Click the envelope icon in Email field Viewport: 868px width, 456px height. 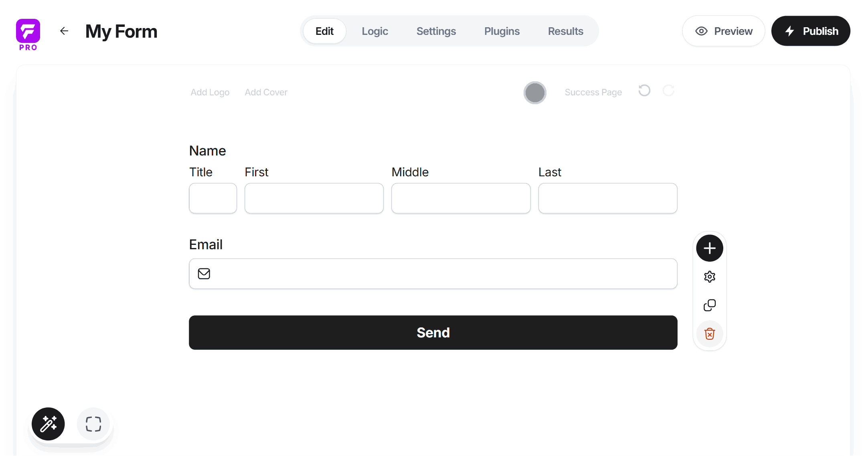coord(204,274)
